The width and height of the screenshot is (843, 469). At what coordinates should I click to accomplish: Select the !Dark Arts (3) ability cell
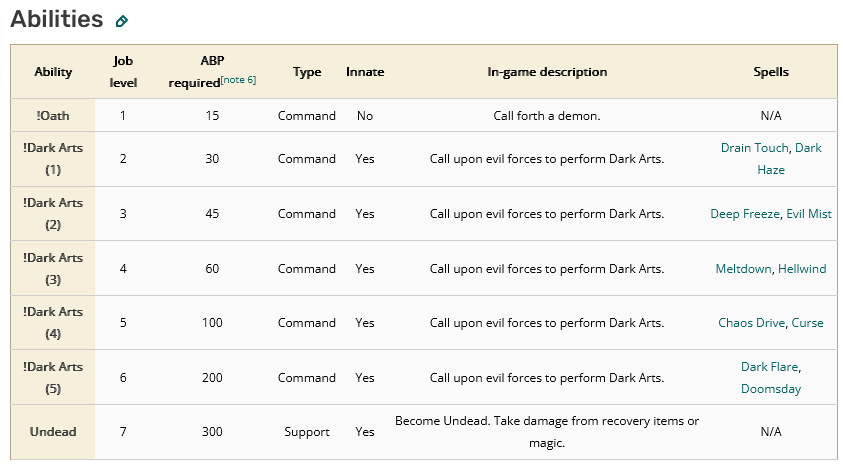pyautogui.click(x=53, y=269)
